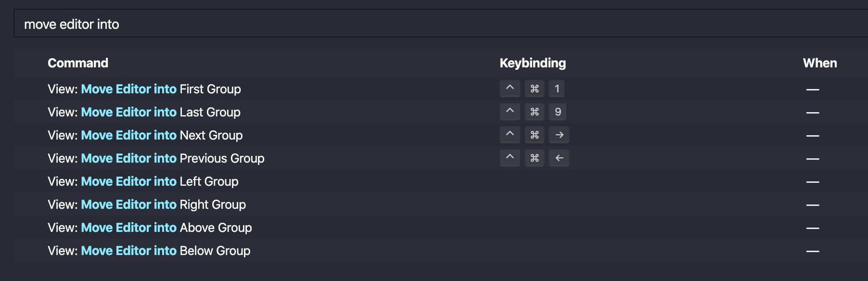Click the Control key icon for First Group
868x281 pixels.
(x=510, y=89)
